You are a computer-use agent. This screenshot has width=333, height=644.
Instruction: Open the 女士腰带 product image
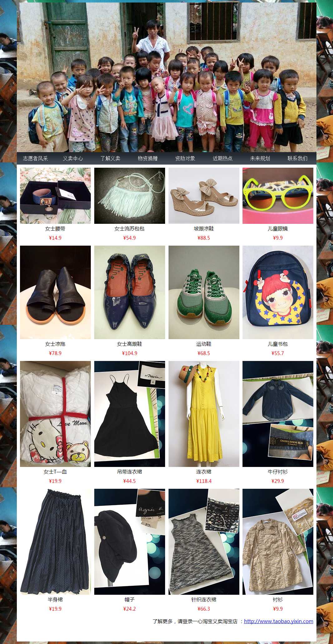(55, 196)
